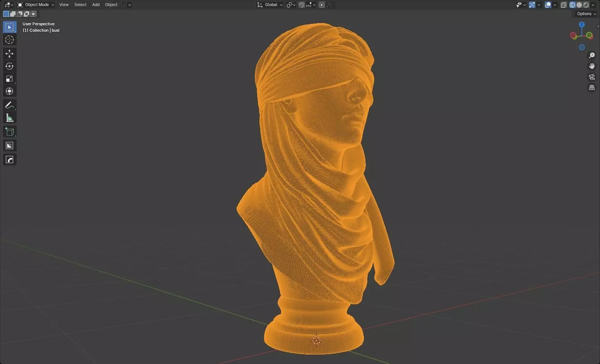The width and height of the screenshot is (600, 364).
Task: Open the Global orientation dropdown
Action: pyautogui.click(x=270, y=5)
